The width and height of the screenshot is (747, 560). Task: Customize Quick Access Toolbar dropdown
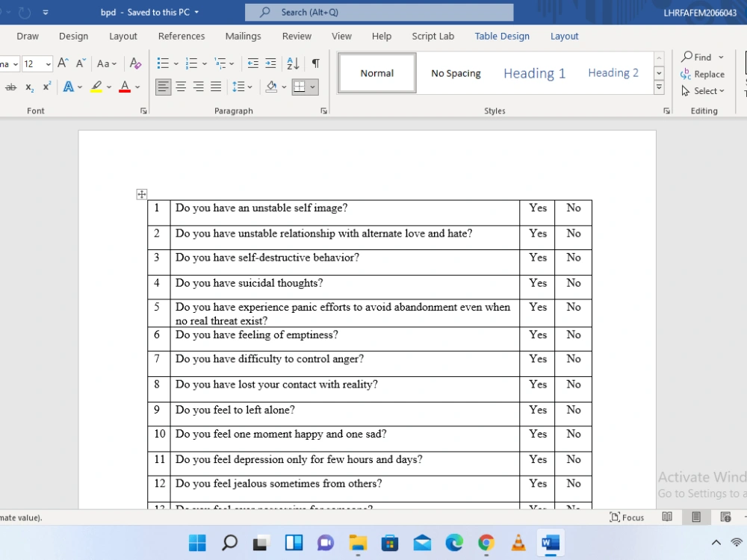coord(46,13)
